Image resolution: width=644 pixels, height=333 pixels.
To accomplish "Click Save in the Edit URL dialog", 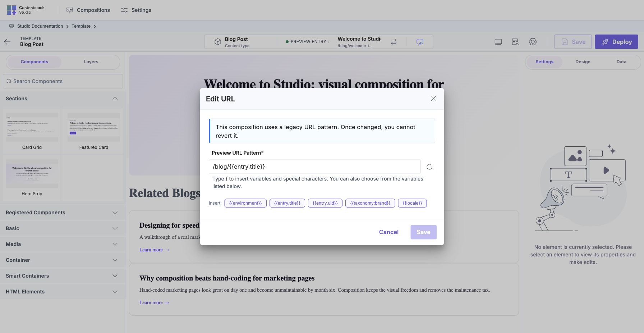I will pyautogui.click(x=423, y=232).
